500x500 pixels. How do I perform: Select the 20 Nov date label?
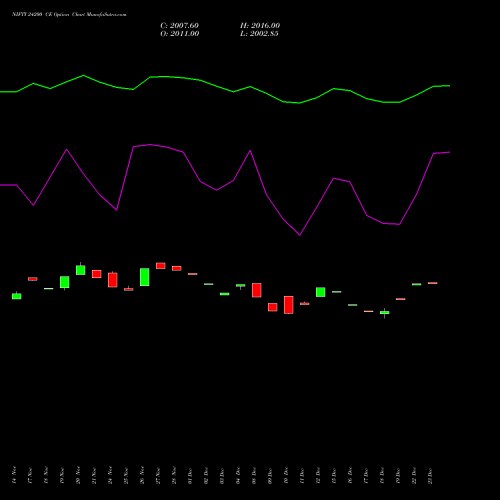click(x=78, y=475)
